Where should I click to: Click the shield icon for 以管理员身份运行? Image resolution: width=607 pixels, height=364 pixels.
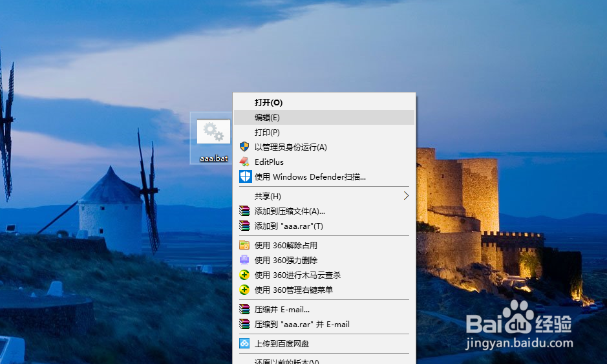click(x=244, y=147)
